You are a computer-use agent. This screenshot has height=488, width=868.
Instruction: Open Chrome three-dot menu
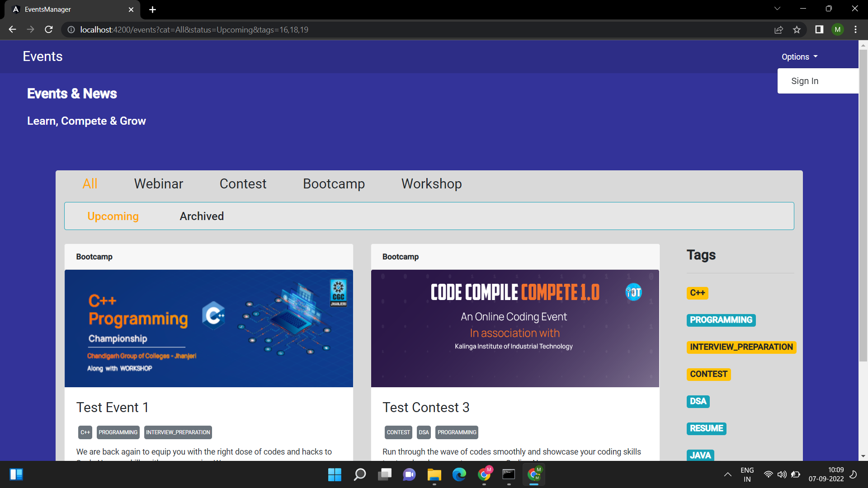pos(855,30)
